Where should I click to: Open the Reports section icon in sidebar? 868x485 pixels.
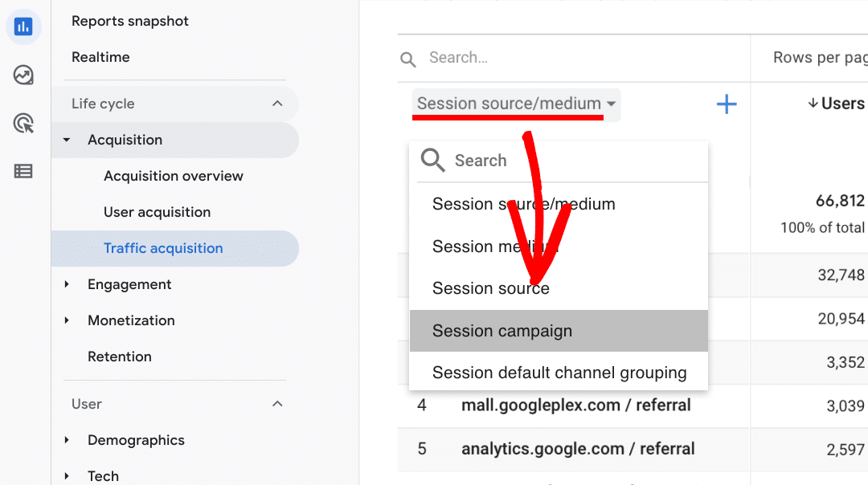23,26
